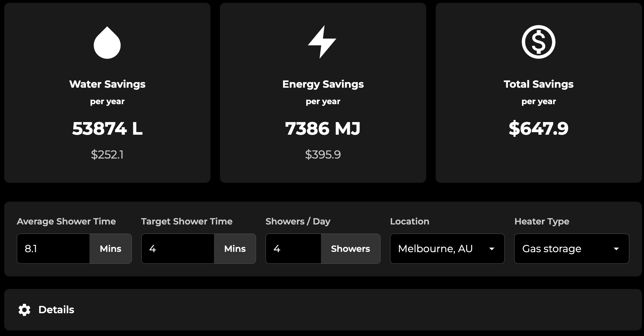Screen dimensions: 644x336
Task: Click the $395.9 energy cost value
Action: [x=323, y=154]
